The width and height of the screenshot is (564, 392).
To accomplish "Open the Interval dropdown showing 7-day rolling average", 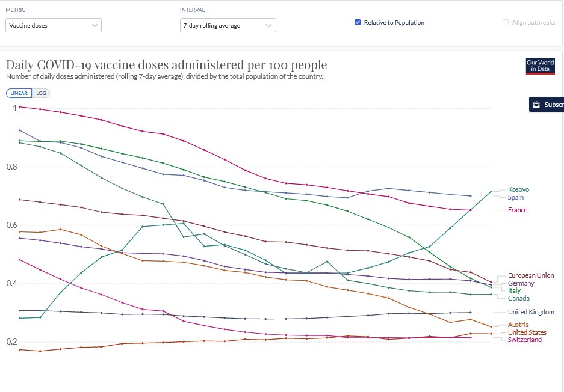I will (228, 26).
